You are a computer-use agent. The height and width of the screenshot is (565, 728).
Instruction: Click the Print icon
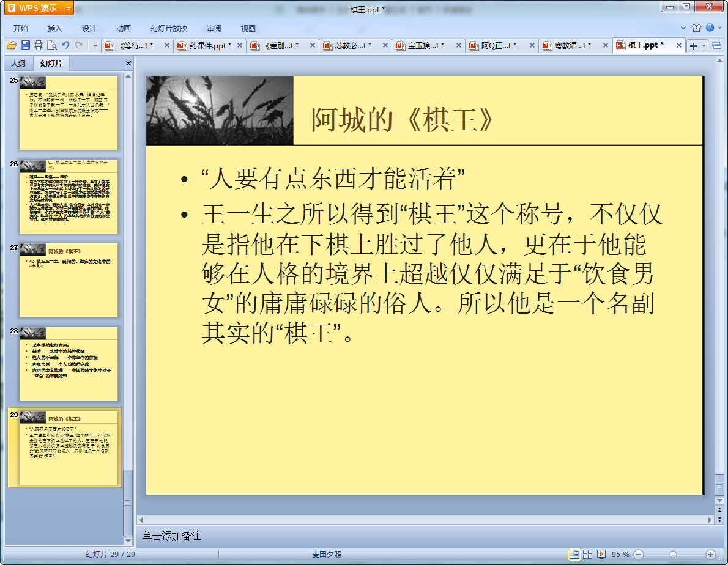point(39,45)
